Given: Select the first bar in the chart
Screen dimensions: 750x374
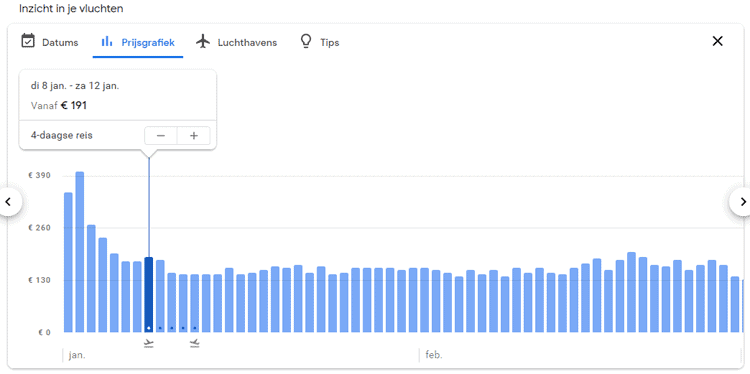Looking at the screenshot, I should click(x=68, y=263).
